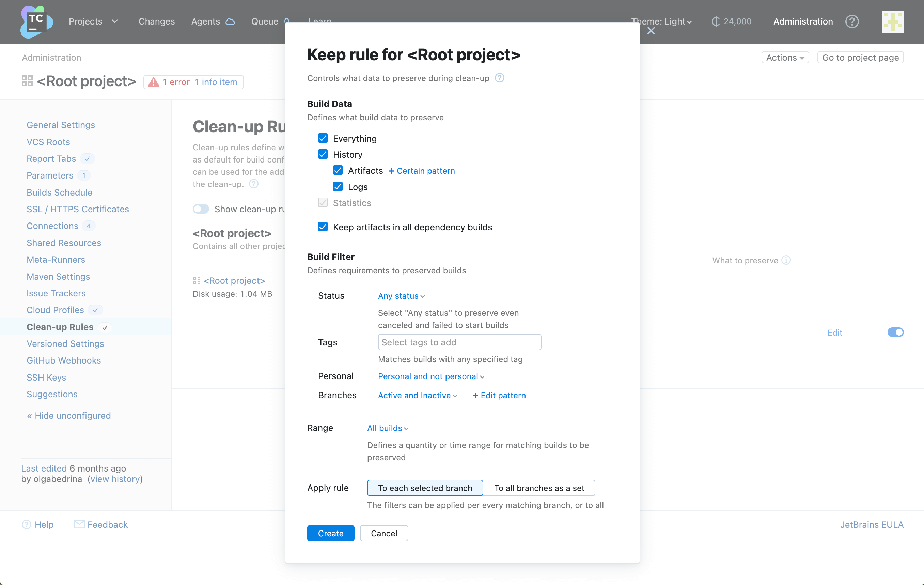
Task: Disable the clean-up rule toggle next to Edit
Action: 895,333
